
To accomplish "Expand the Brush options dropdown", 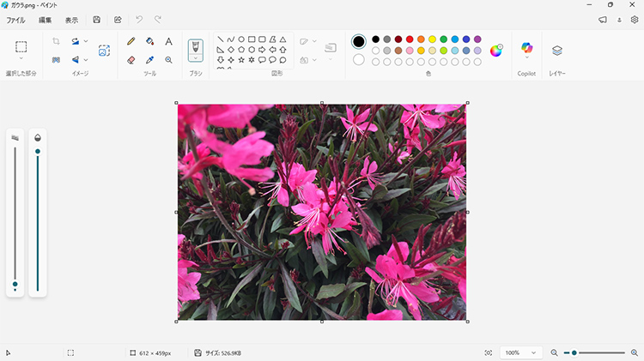I will pos(196,59).
